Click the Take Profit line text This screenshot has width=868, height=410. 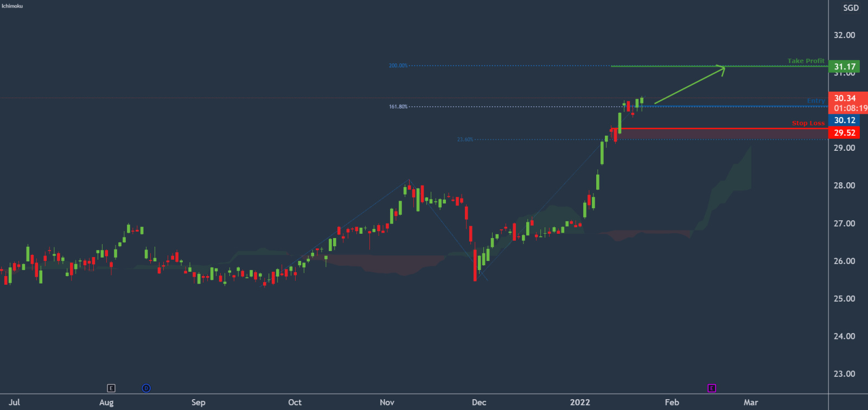806,61
